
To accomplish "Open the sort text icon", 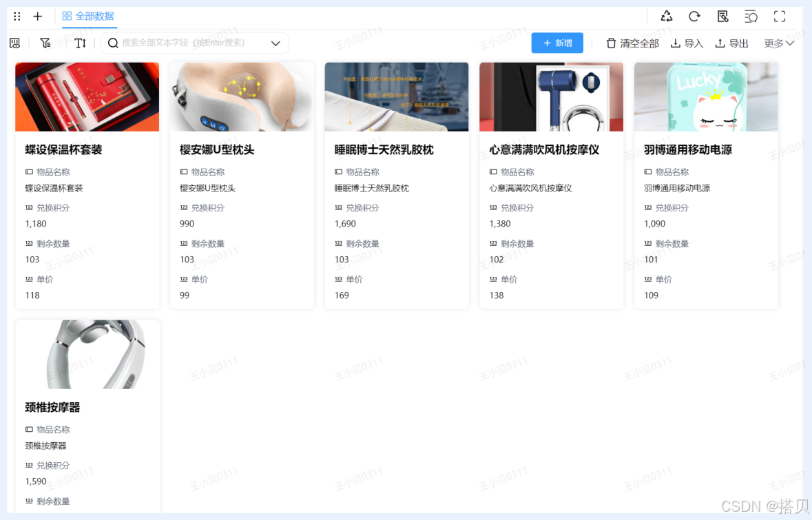I will [80, 43].
